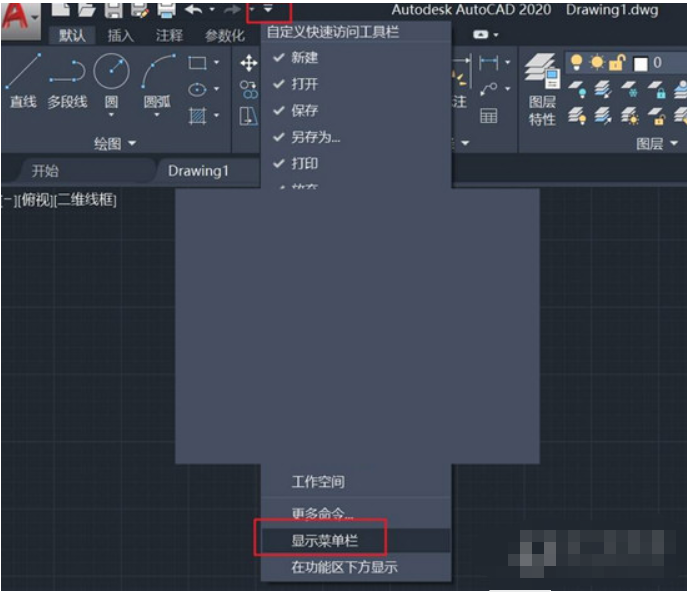
Task: Switch to the 插入 ribbon tab
Action: pyautogui.click(x=120, y=35)
